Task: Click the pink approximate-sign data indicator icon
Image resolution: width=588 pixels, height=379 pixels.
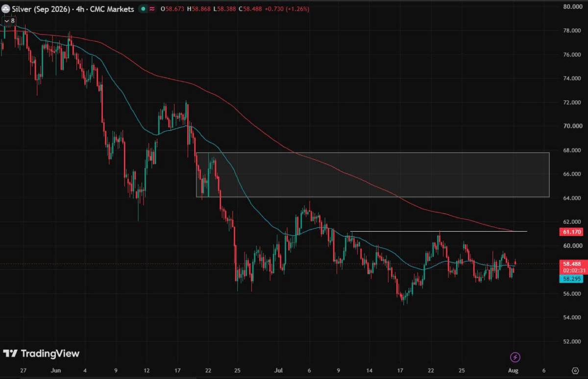Action: coord(152,9)
